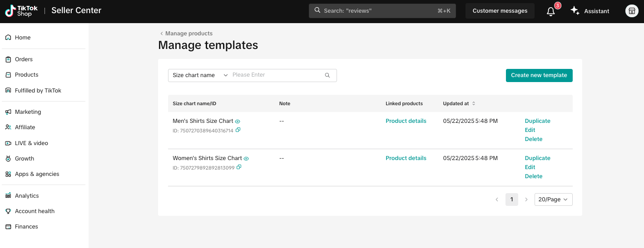Click the search magnifier in size chart field
The height and width of the screenshot is (248, 644).
point(327,75)
